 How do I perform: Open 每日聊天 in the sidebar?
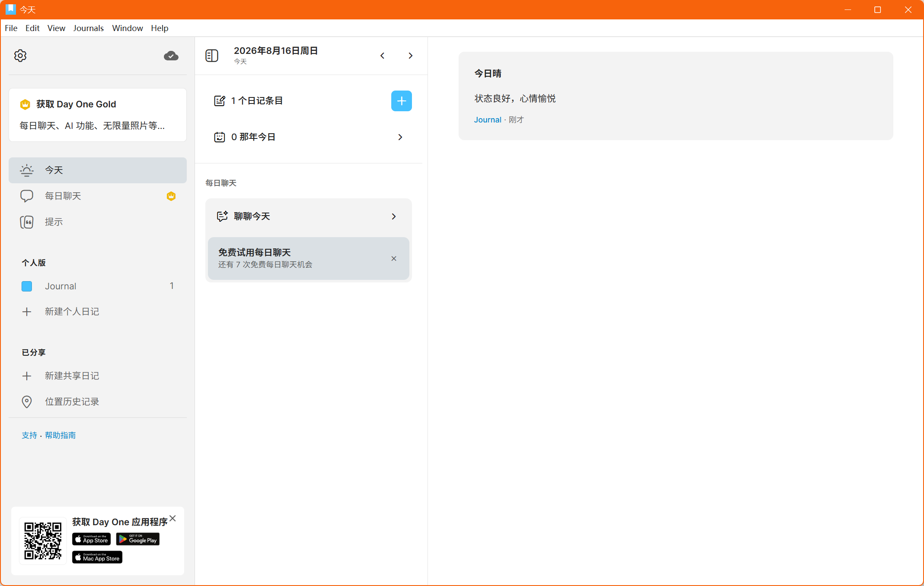coord(97,196)
